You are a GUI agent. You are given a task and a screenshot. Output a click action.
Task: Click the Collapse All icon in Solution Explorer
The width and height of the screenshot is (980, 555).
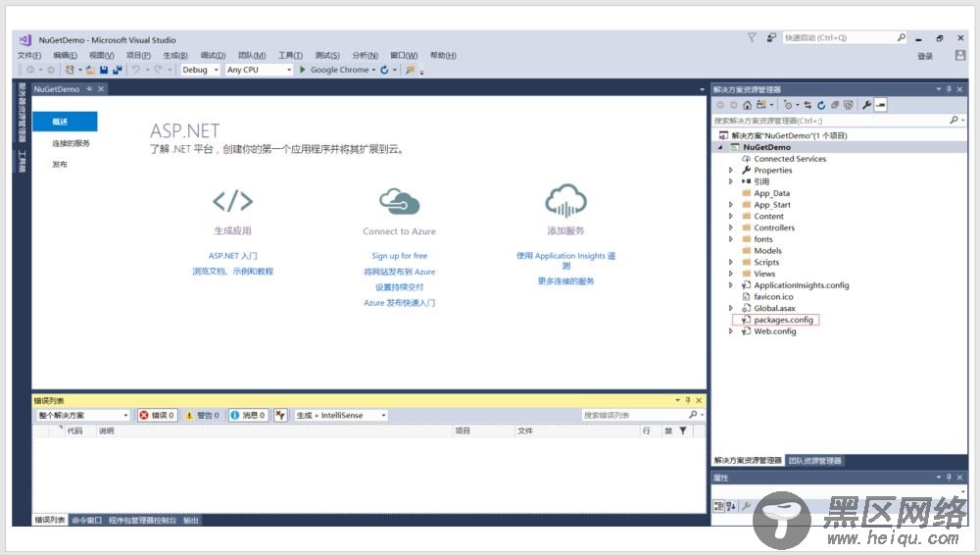(834, 105)
